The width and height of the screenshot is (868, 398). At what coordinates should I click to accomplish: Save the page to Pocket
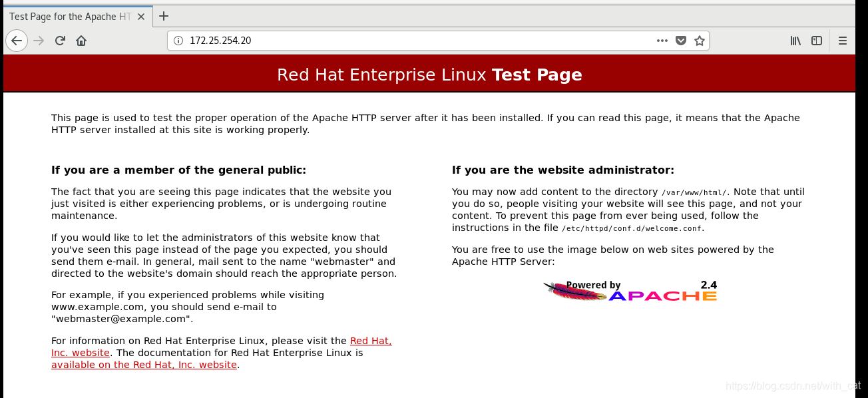680,41
